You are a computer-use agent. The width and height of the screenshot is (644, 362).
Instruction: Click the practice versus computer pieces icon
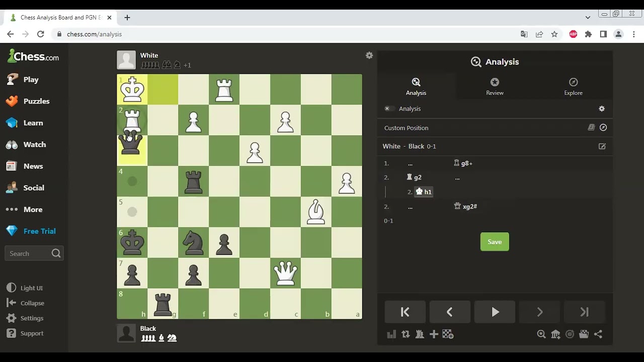420,334
